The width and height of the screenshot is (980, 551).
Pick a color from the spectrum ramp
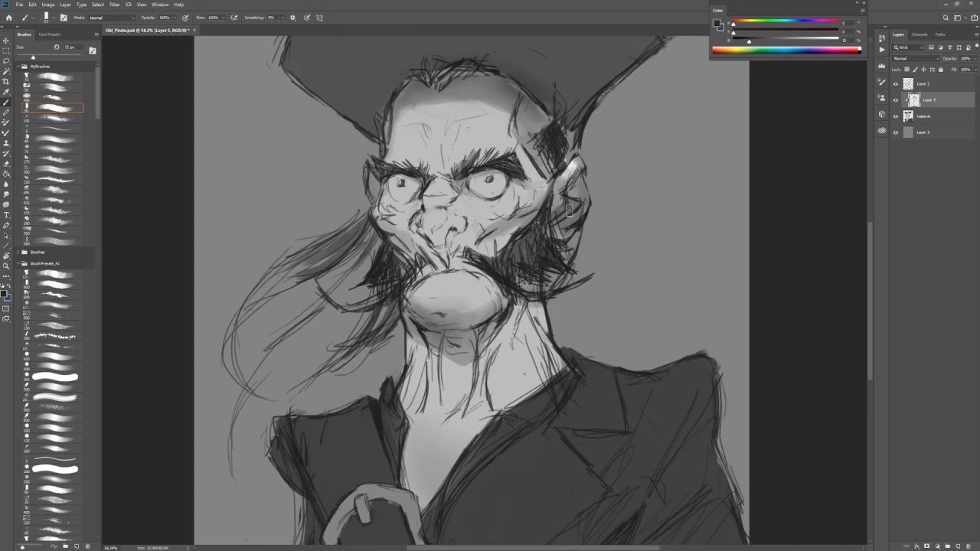[787, 51]
